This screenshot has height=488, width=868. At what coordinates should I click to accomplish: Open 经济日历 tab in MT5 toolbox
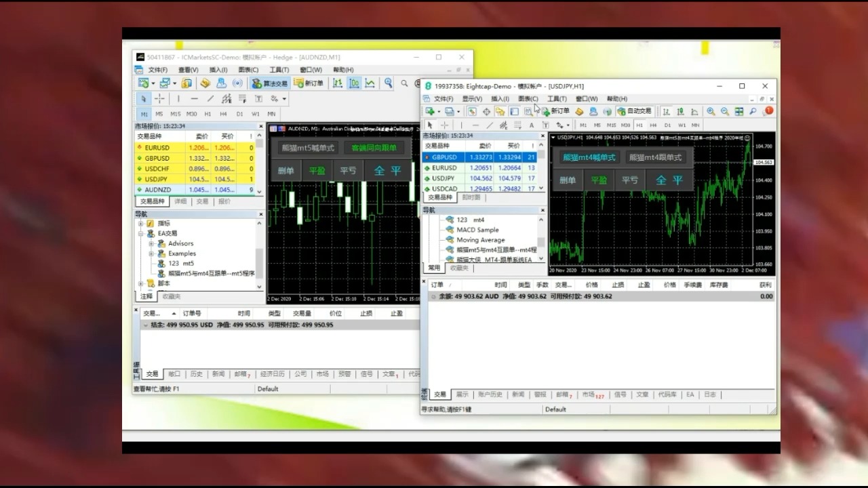(x=273, y=374)
